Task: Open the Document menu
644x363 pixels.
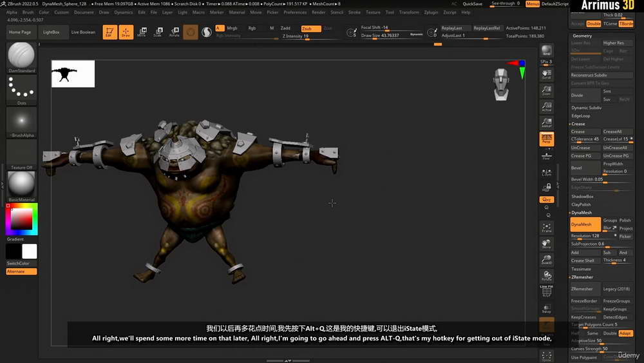Action: click(84, 12)
